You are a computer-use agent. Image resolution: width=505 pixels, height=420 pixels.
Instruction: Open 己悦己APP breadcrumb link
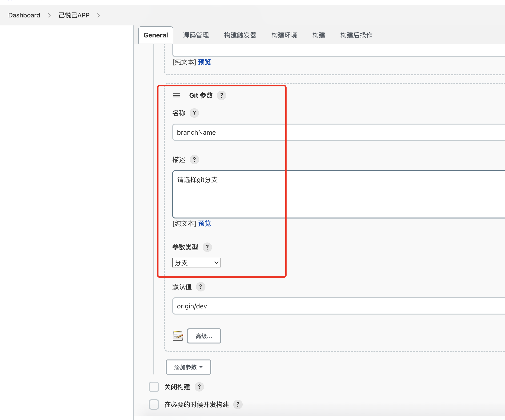pyautogui.click(x=74, y=15)
